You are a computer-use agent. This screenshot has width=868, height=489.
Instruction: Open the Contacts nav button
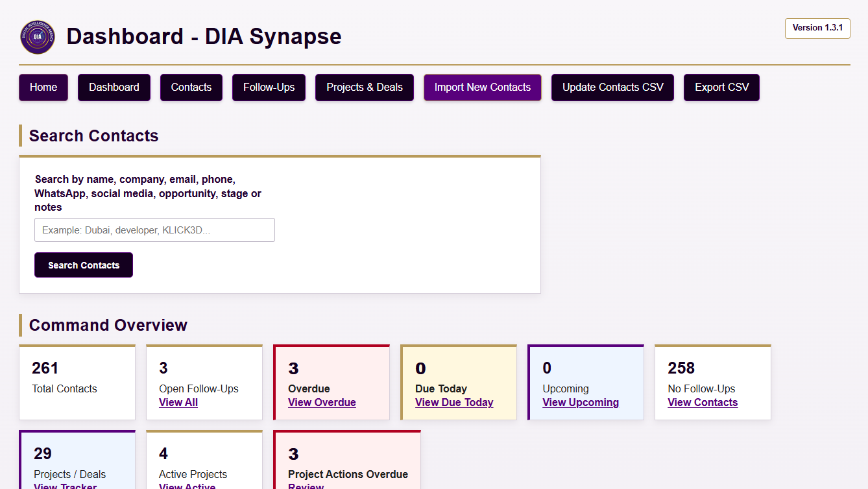191,88
